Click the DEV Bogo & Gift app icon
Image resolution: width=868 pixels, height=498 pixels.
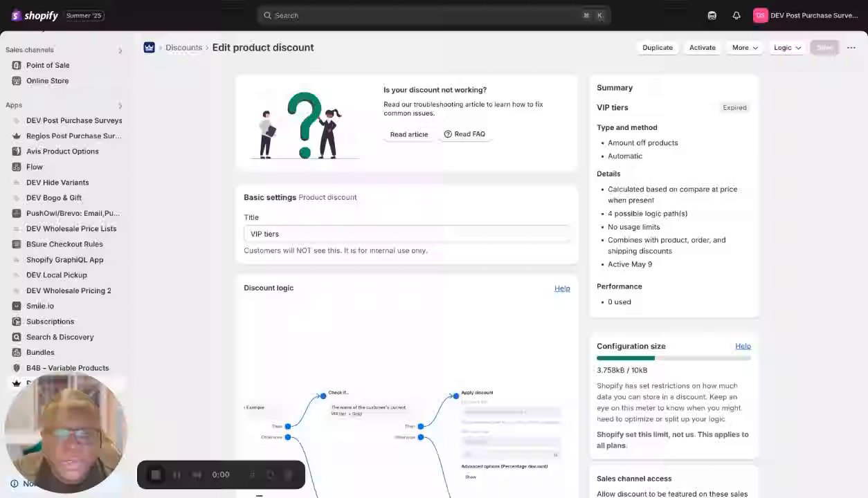click(17, 198)
